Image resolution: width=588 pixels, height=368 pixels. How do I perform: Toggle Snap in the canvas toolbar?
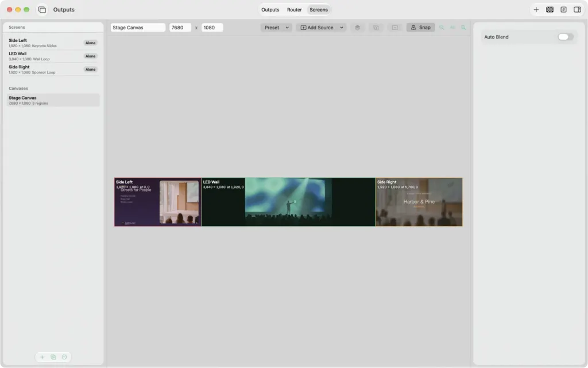pyautogui.click(x=420, y=28)
